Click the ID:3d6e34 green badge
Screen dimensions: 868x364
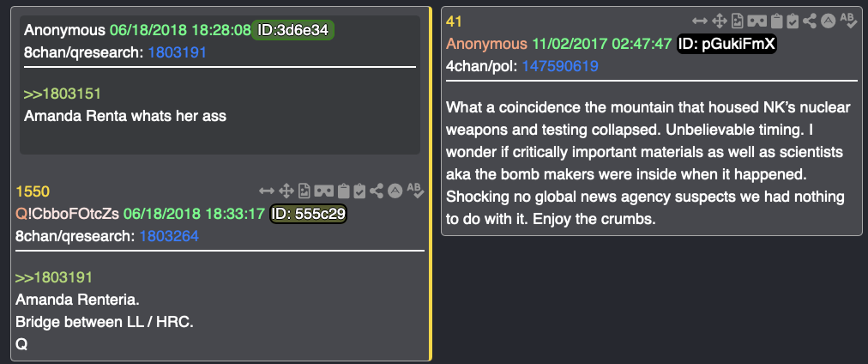click(x=292, y=30)
